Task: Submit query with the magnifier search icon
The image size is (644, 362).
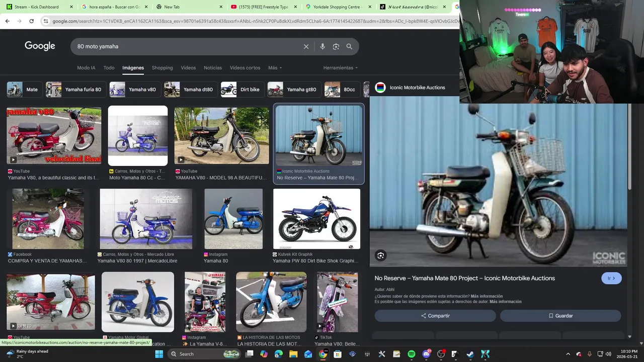Action: (x=349, y=46)
